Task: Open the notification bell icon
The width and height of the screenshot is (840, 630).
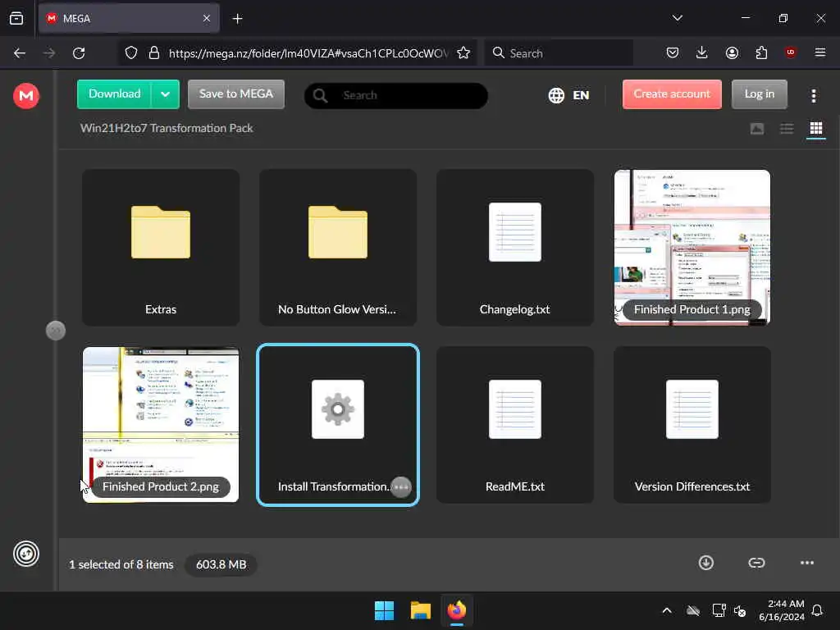Action: [x=817, y=610]
